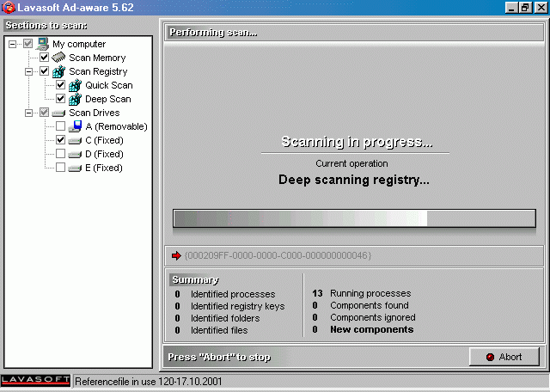Select the Scan Registry label
Screen dimensions: 550x392
[98, 71]
